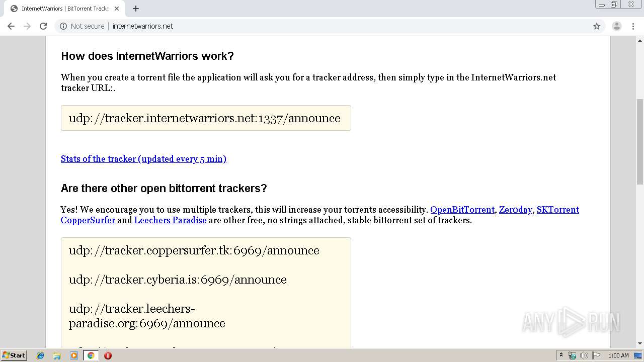
Task: Launch Internet Explorer from the taskbar
Action: click(40, 355)
